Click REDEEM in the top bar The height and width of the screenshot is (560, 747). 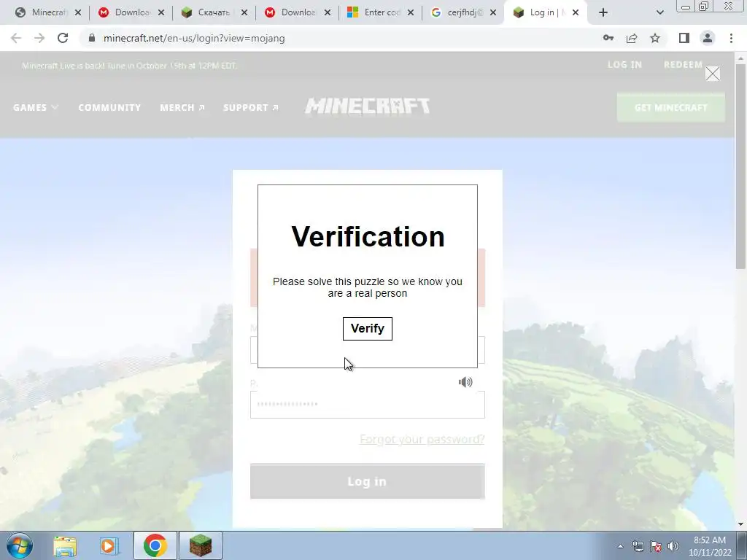683,65
